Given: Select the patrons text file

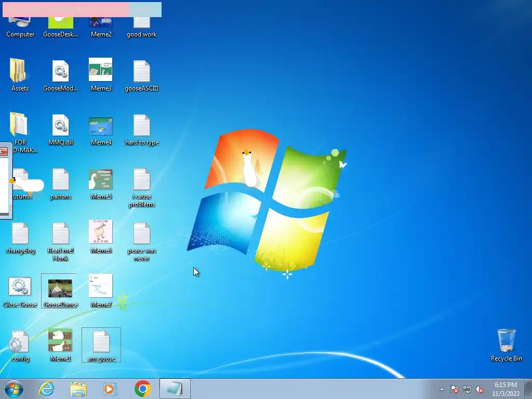Looking at the screenshot, I should (60, 183).
